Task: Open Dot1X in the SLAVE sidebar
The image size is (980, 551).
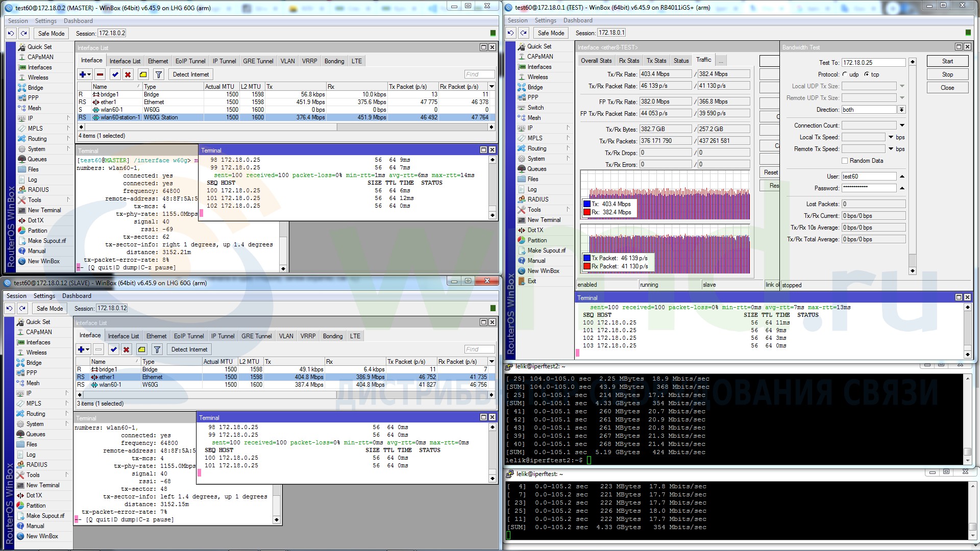Action: [x=34, y=495]
